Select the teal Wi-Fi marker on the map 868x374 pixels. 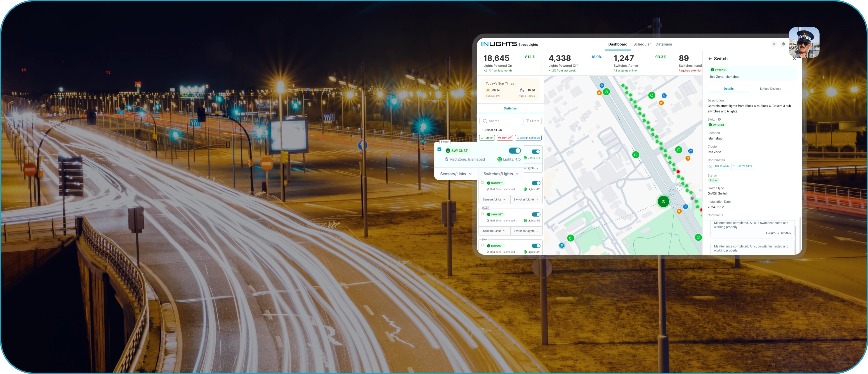561,245
